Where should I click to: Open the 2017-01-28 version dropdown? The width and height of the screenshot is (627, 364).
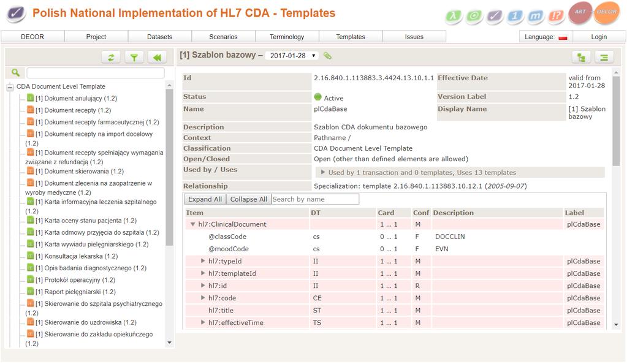(x=292, y=56)
